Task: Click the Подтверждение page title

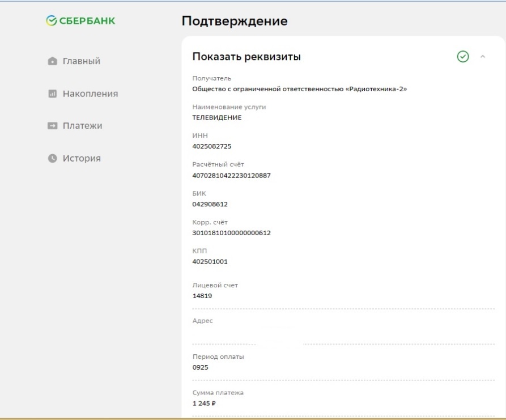Action: [235, 21]
